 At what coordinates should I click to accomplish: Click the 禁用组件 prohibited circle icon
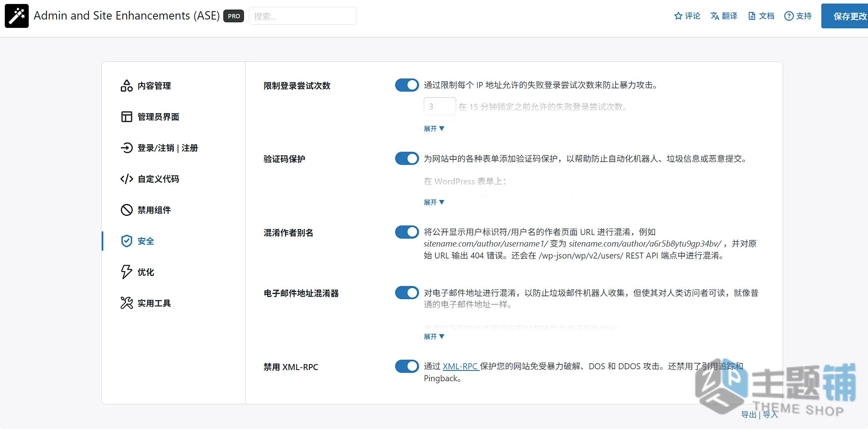[126, 210]
